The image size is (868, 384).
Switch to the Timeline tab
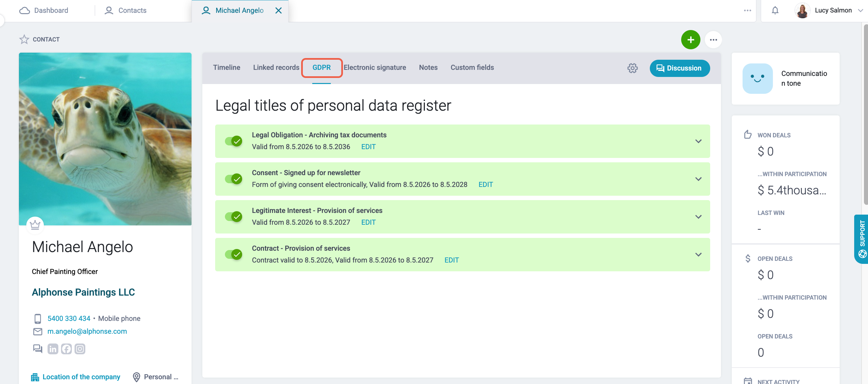click(227, 67)
